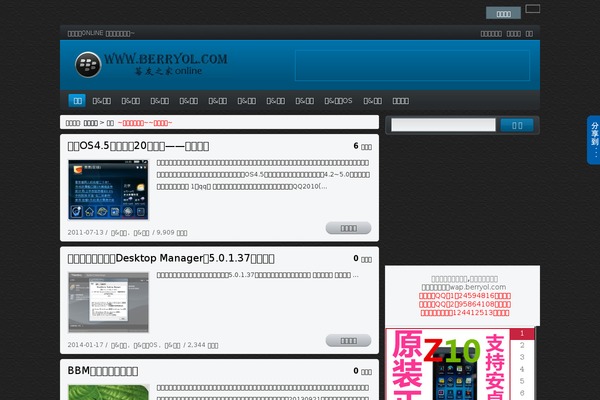Open the 0 comments count on the BBM article

362,371
